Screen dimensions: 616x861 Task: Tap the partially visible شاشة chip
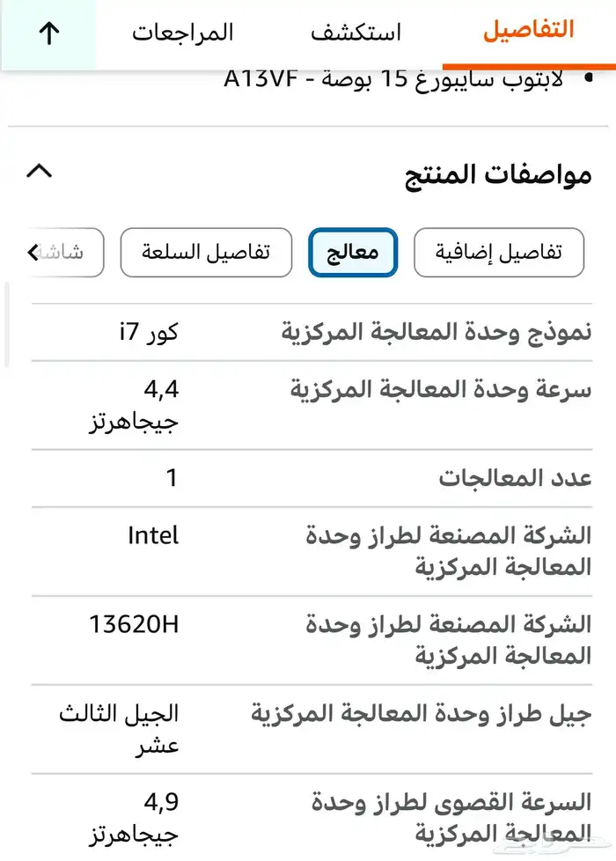click(x=69, y=253)
